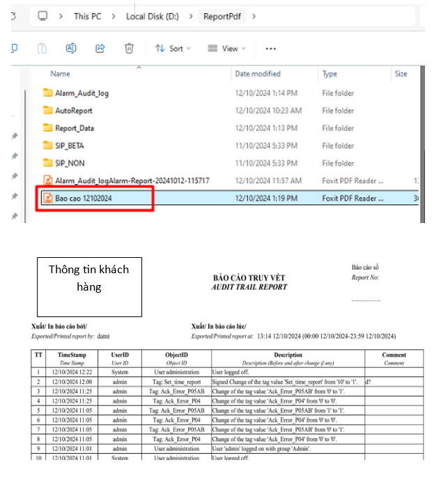Click the Type column header
This screenshot has width=448, height=483.
pos(330,74)
